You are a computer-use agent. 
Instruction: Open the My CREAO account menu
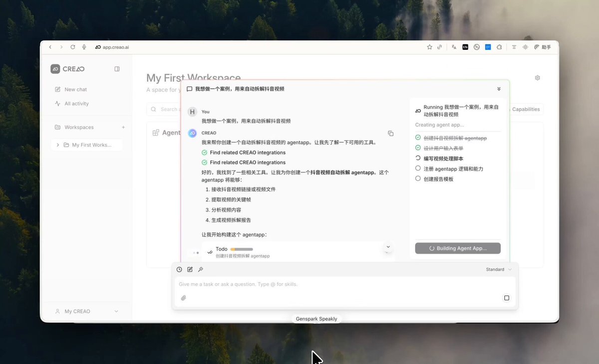(86, 311)
